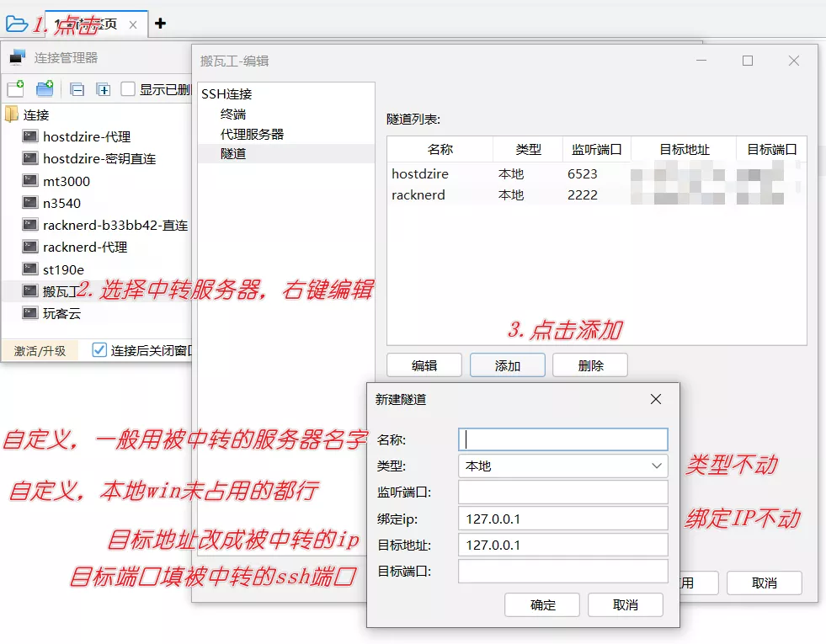Select the hostdzire-密钥直连 connection
The image size is (826, 644).
coord(99,159)
